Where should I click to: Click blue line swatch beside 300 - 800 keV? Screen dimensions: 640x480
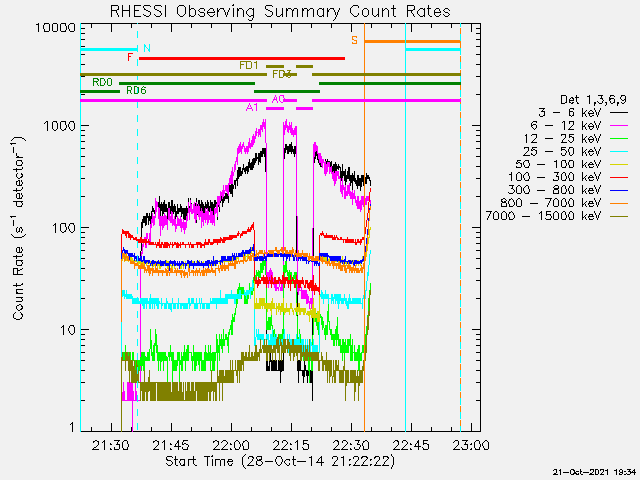tap(619, 190)
